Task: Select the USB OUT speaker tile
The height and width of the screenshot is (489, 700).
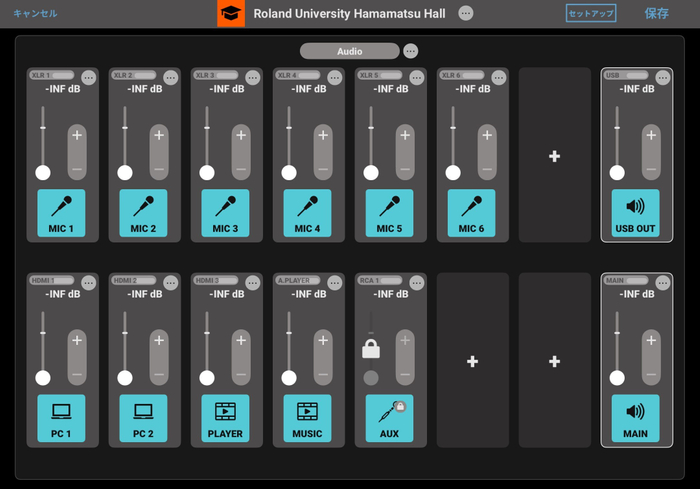Action: [x=635, y=213]
